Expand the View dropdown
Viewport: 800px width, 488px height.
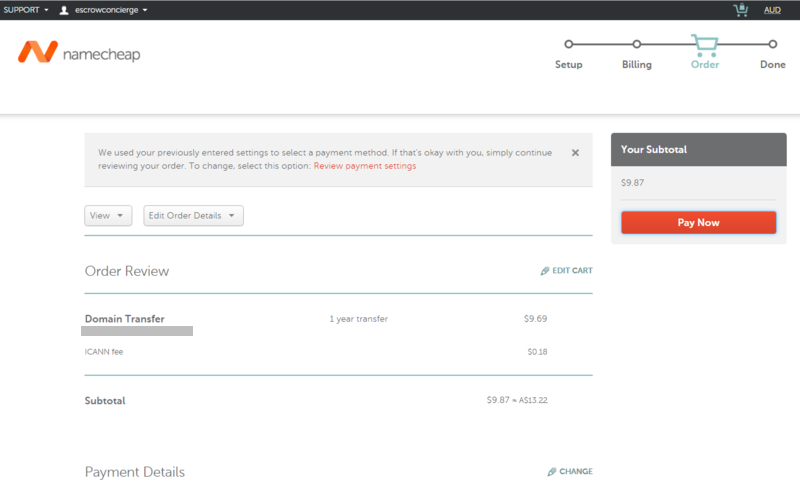pos(108,216)
